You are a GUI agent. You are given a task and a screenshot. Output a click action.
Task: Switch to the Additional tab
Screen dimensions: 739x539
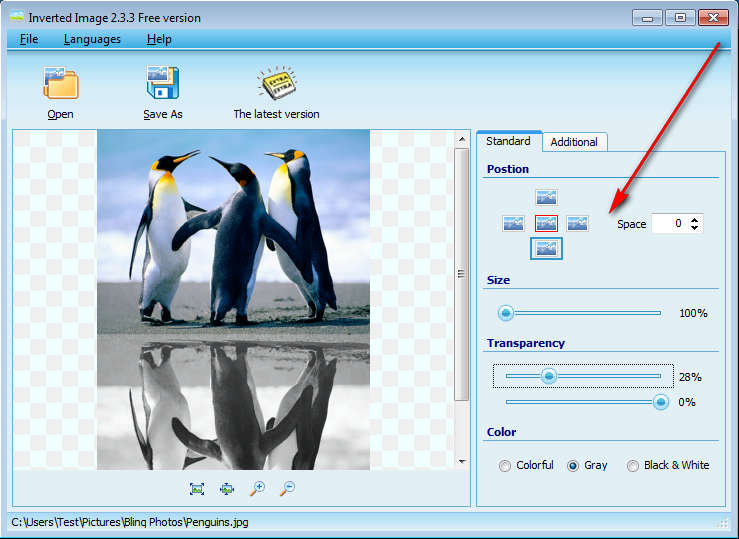574,142
